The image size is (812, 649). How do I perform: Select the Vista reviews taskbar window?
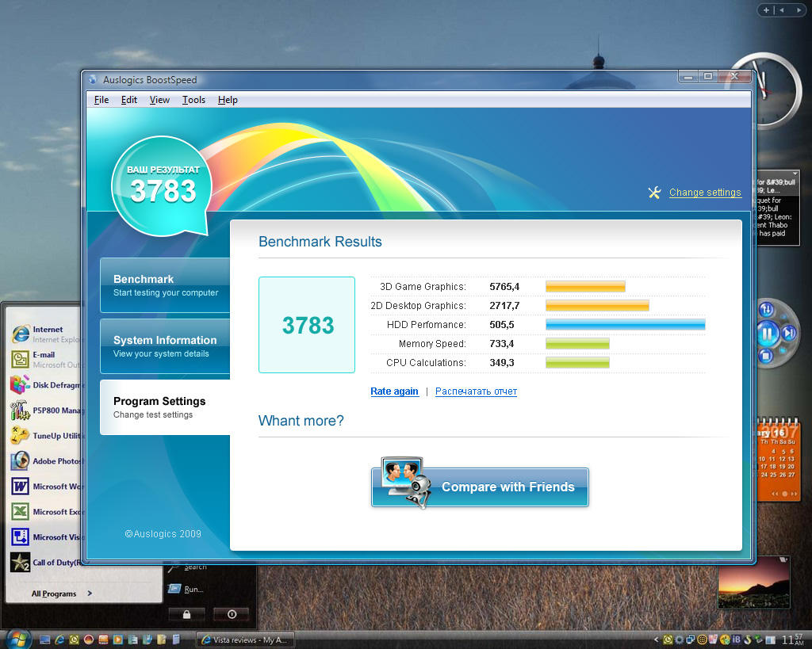245,639
